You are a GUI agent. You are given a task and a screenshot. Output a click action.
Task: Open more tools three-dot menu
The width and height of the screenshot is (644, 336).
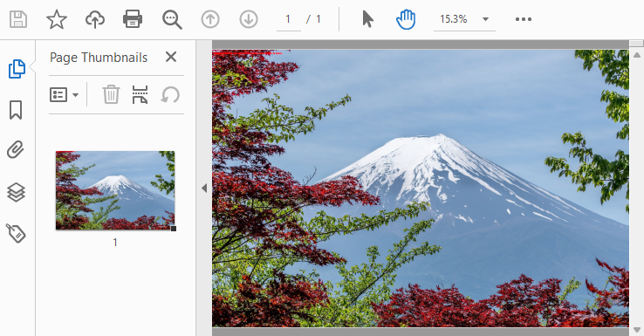pyautogui.click(x=524, y=19)
